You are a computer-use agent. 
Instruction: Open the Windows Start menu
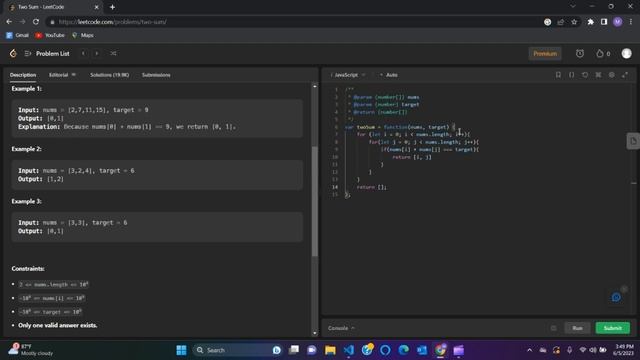tap(181, 350)
